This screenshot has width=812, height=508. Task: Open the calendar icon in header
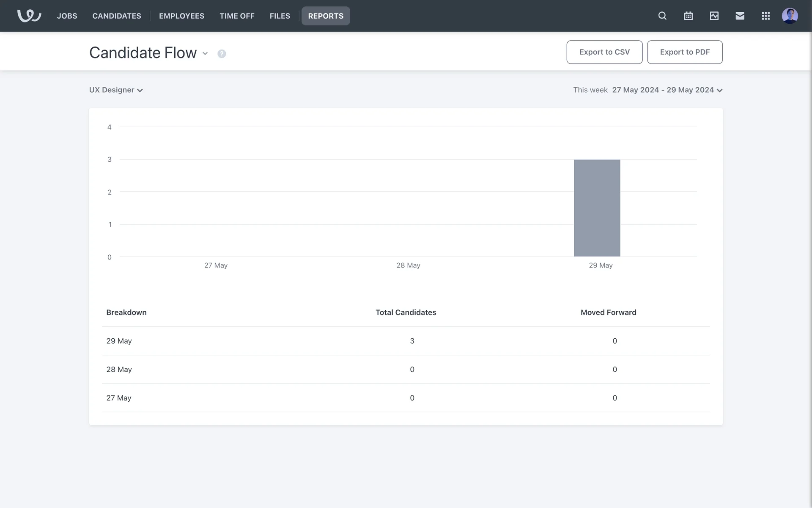(x=688, y=16)
